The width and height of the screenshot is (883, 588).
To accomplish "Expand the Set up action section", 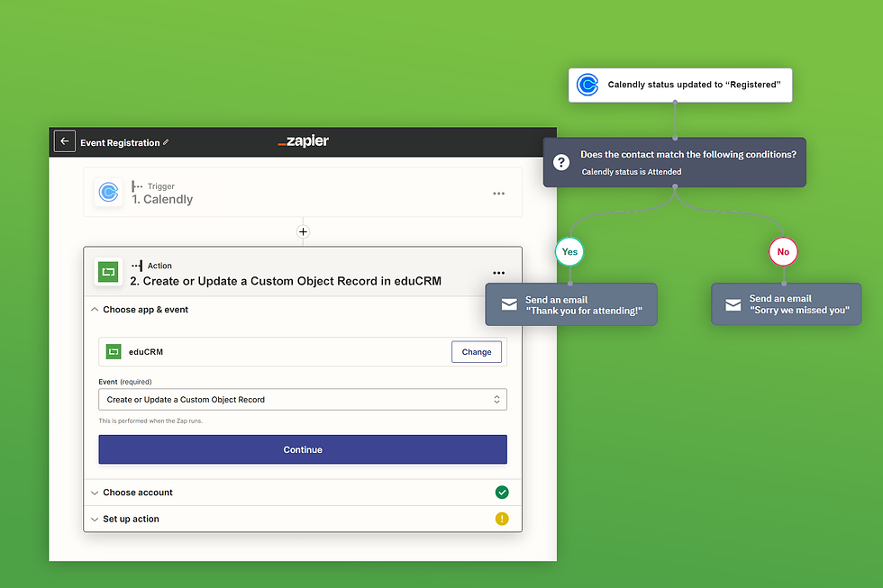I will (x=95, y=520).
